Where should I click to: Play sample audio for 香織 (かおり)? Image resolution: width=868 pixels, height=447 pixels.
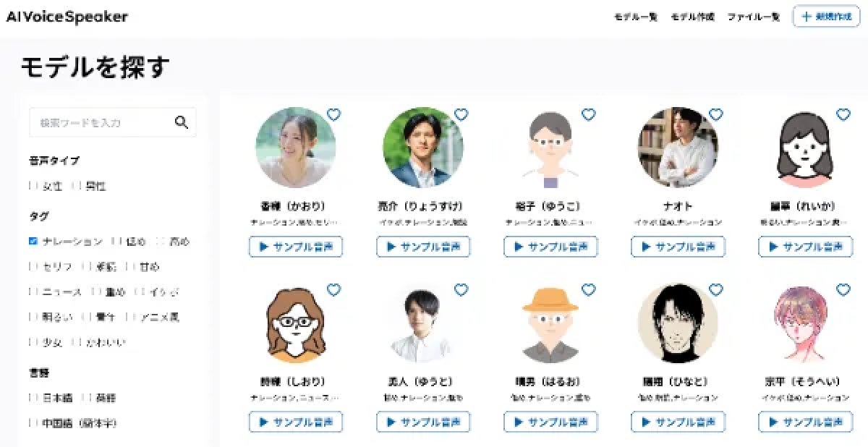pyautogui.click(x=296, y=247)
